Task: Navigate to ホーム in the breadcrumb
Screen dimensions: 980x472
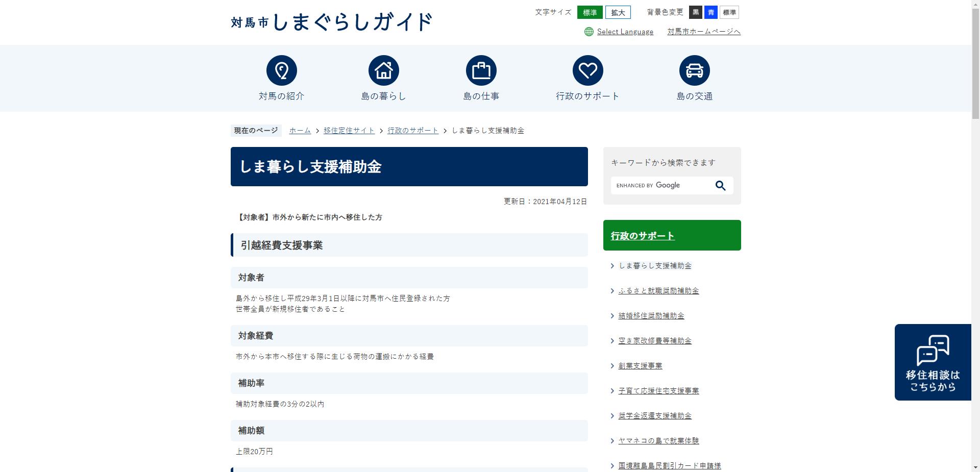Action: point(300,130)
